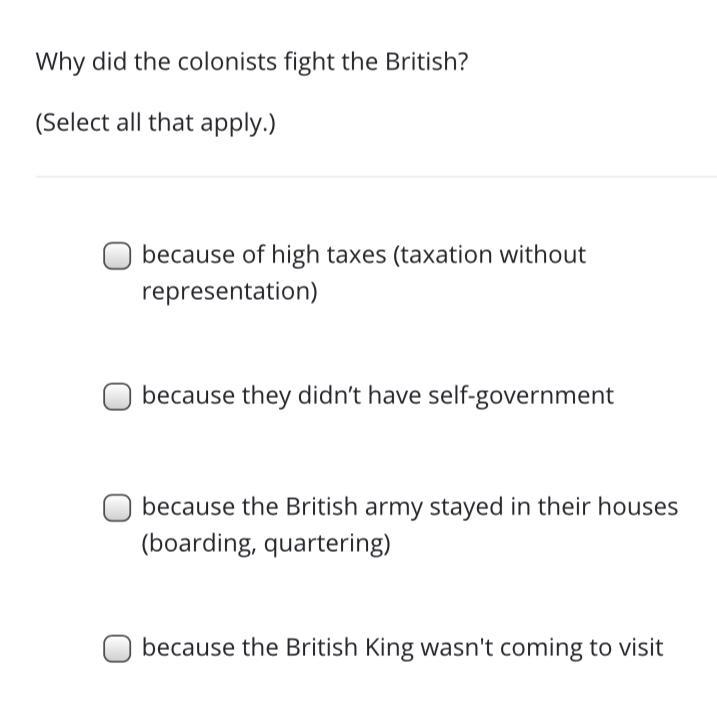717x717 pixels.
Task: Click the word 'colonists' in the question
Action: click(x=227, y=61)
